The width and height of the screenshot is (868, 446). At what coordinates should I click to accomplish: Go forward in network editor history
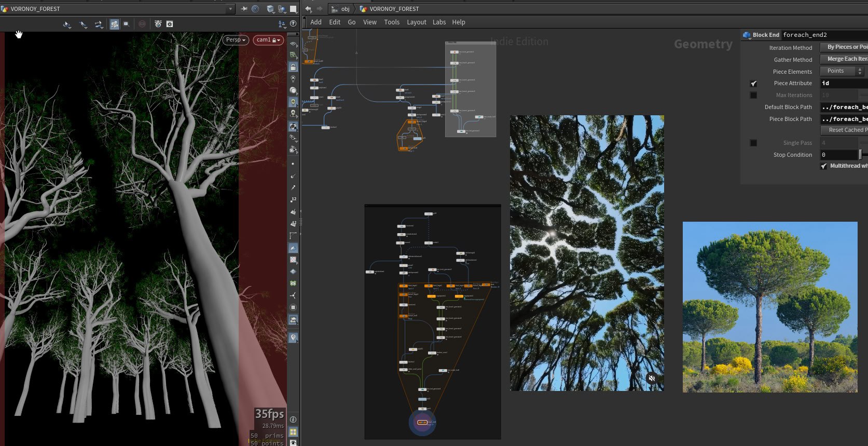320,9
